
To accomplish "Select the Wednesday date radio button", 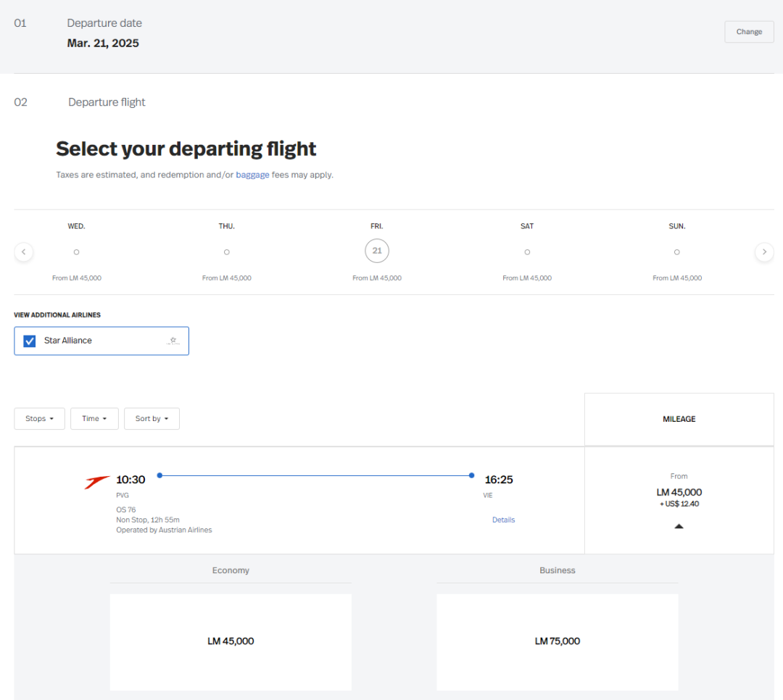I will click(x=76, y=252).
